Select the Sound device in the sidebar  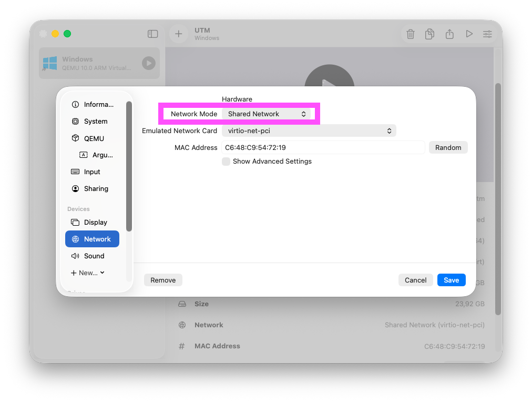click(x=95, y=256)
